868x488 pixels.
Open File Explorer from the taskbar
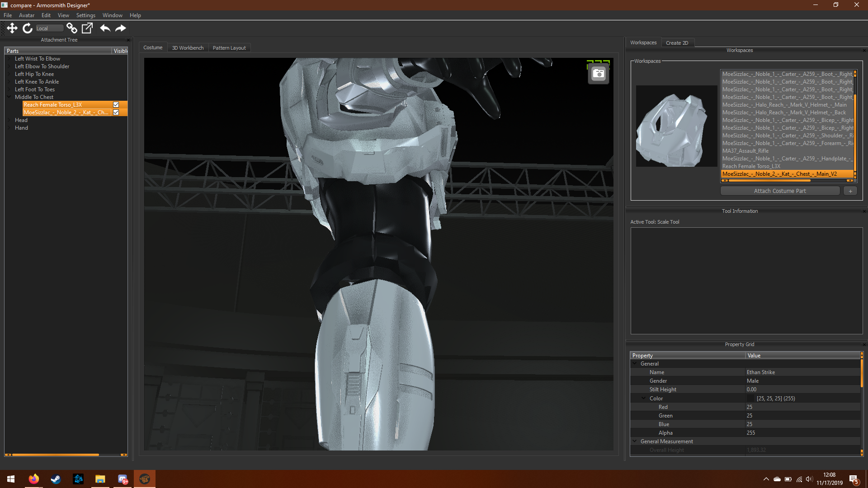tap(100, 479)
